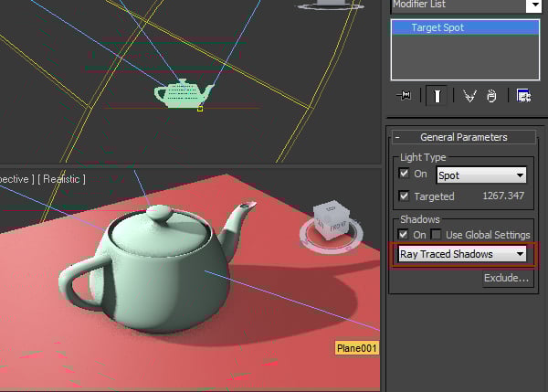The width and height of the screenshot is (548, 392).
Task: Open the Spot light type dropdown
Action: (481, 175)
